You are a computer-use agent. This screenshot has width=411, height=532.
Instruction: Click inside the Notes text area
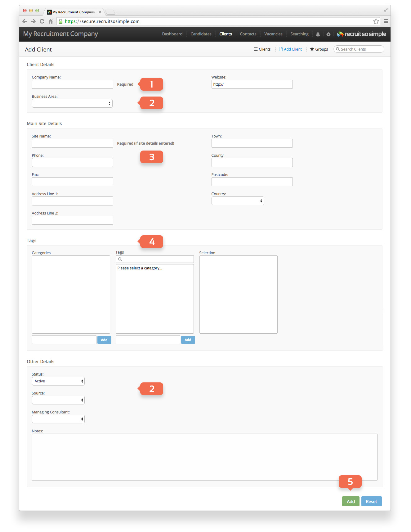pyautogui.click(x=205, y=457)
